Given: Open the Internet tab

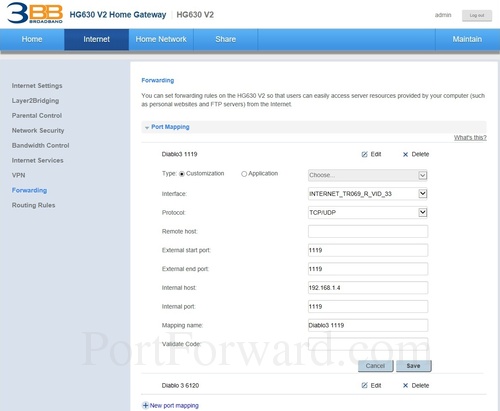Looking at the screenshot, I should pyautogui.click(x=97, y=39).
